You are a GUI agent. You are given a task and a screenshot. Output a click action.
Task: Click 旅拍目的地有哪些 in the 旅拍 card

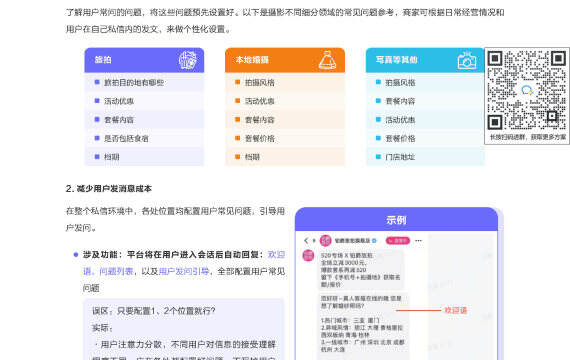134,83
